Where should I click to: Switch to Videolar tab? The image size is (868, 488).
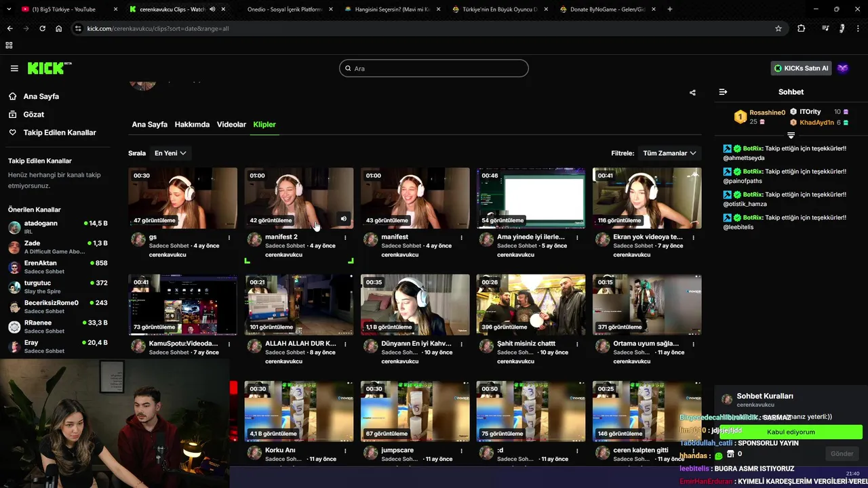point(231,125)
